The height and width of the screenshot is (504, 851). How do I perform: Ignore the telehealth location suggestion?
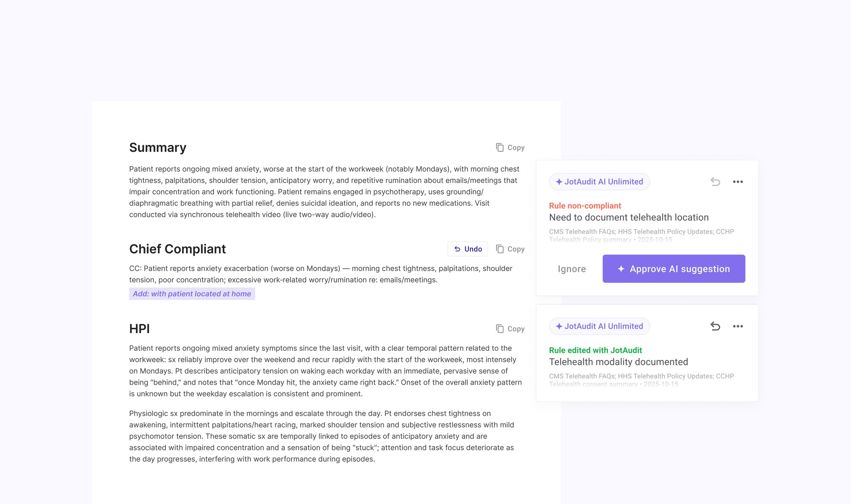572,269
